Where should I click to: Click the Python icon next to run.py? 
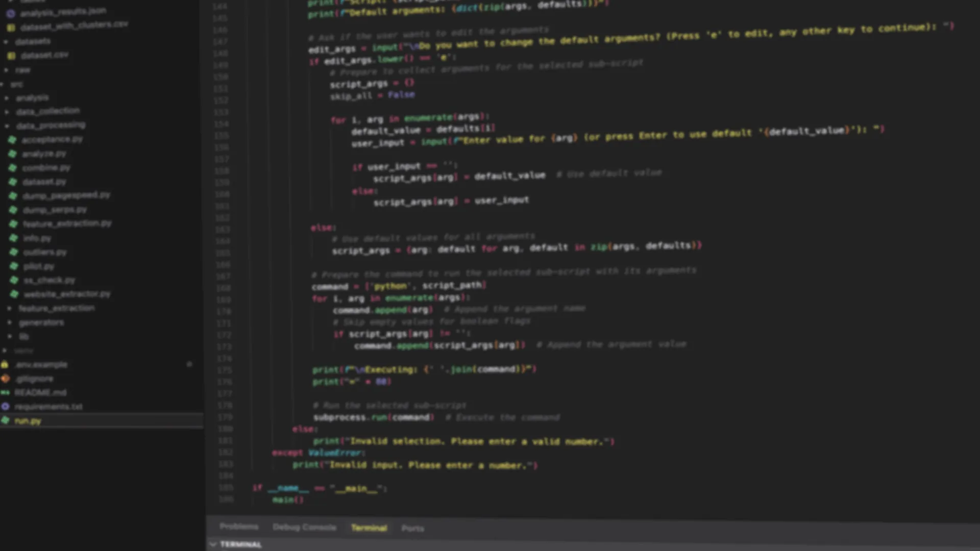(6, 421)
